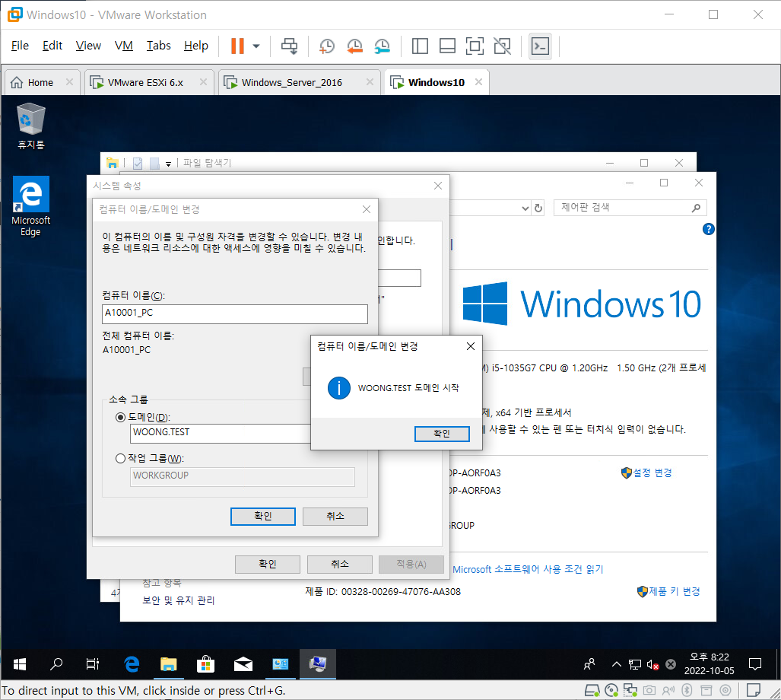The height and width of the screenshot is (700, 781).
Task: Switch to Control Panel taskbar item
Action: click(x=281, y=663)
